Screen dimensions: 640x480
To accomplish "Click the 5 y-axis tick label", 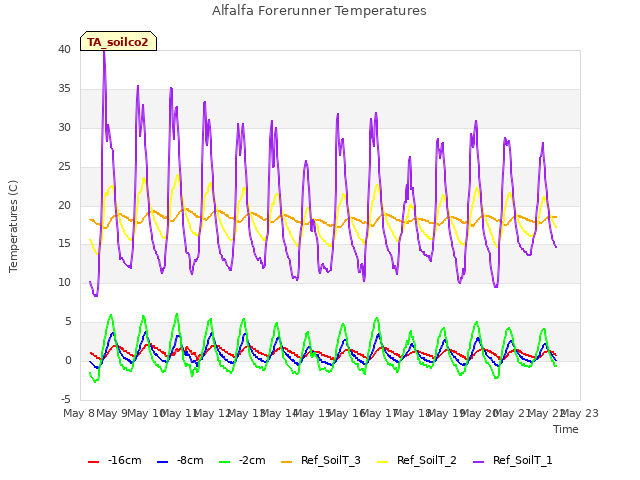I will click(68, 322).
